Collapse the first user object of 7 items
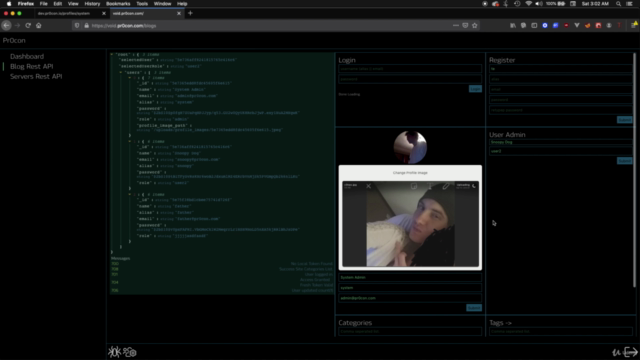The image size is (640, 360). [x=130, y=78]
